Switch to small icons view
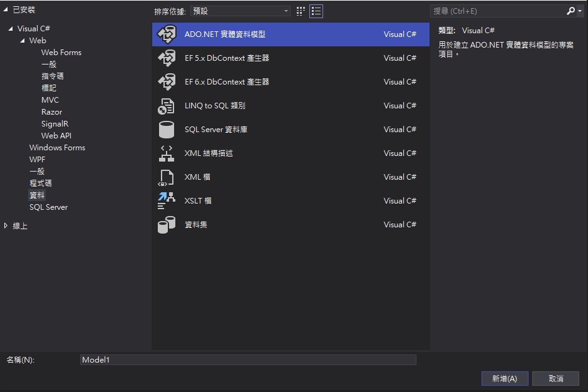 tap(299, 11)
